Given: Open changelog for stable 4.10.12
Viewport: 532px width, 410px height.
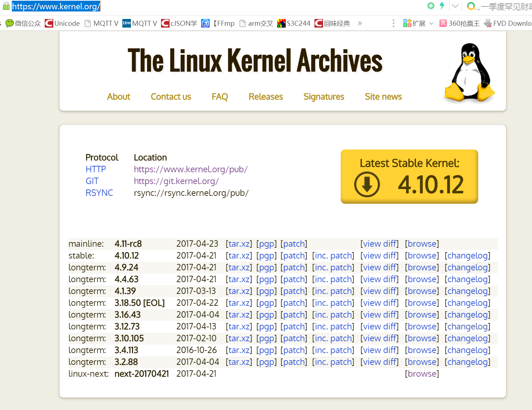Looking at the screenshot, I should pos(468,256).
